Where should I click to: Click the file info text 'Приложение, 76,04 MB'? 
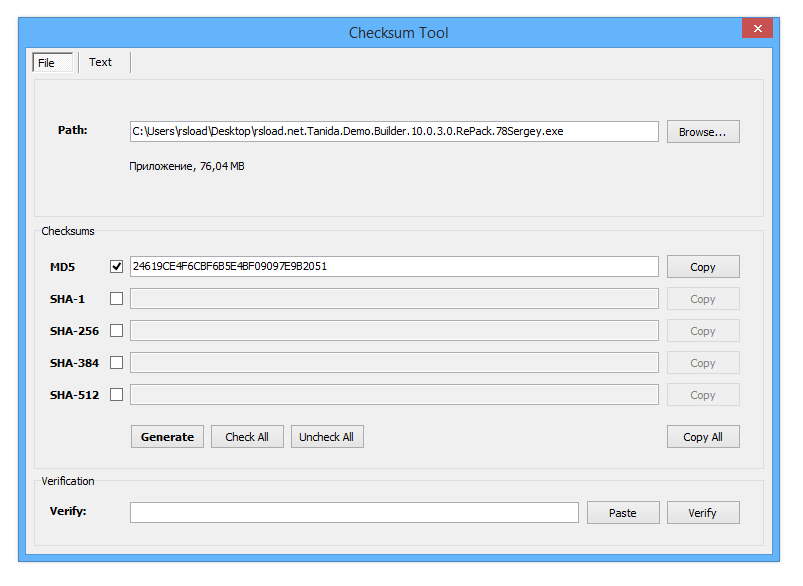pos(186,166)
